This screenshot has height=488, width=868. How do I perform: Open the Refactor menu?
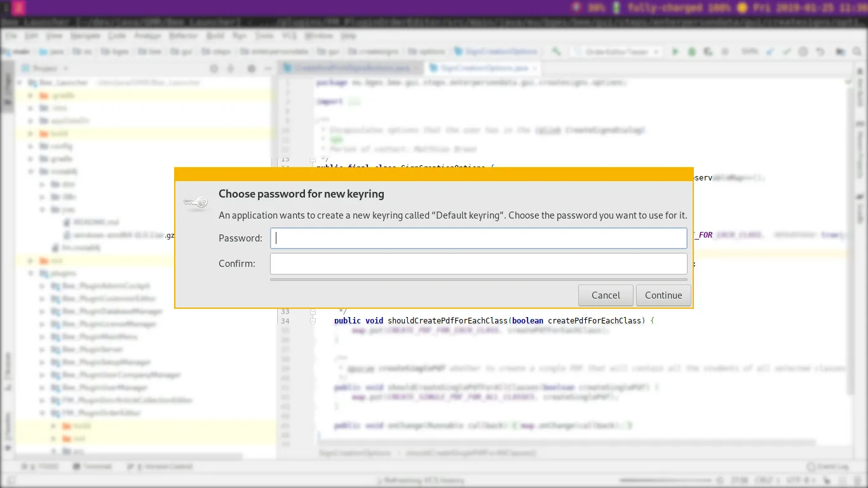tap(184, 36)
